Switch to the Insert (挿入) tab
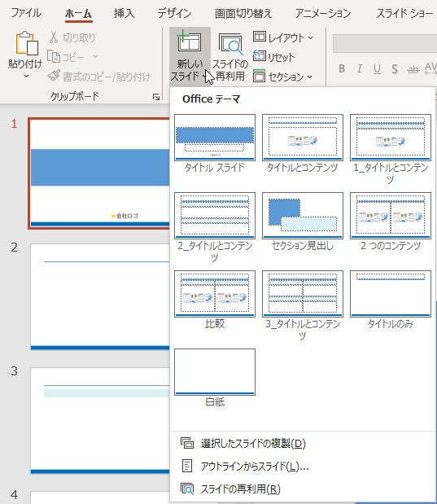Viewport: 437px width, 504px height. [x=124, y=13]
